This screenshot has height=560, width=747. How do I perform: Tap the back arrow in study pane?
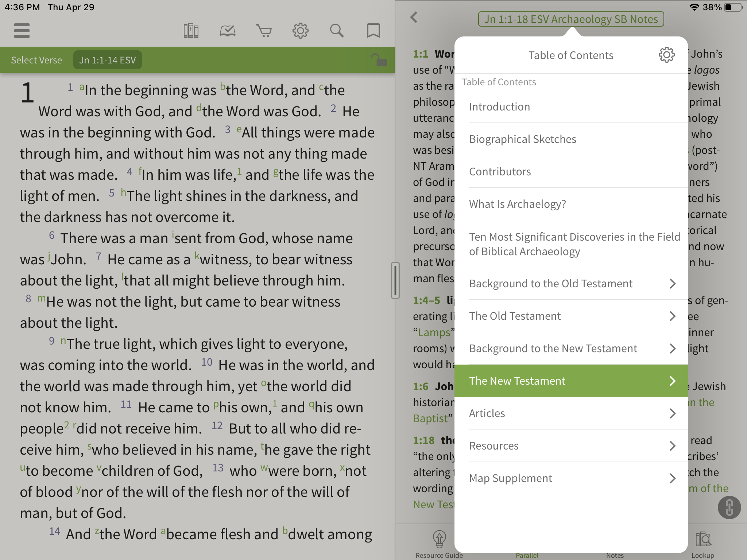pyautogui.click(x=414, y=17)
